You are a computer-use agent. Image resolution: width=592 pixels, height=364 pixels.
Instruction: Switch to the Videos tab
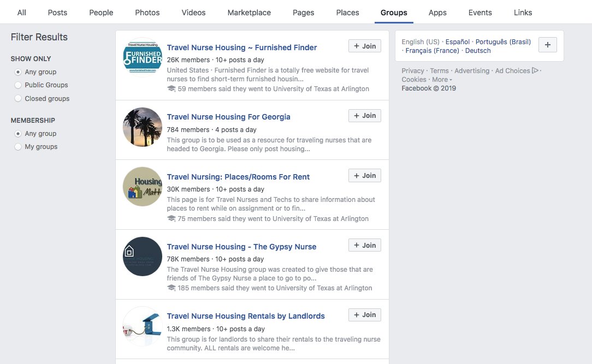point(193,13)
